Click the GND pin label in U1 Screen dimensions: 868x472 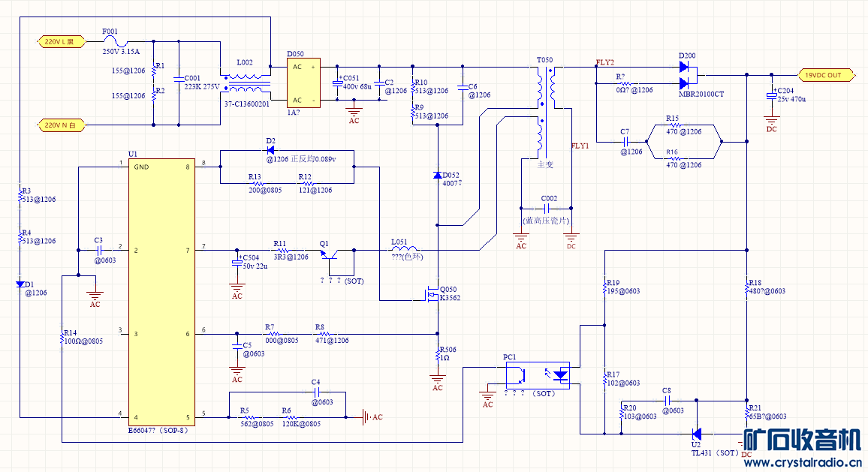click(141, 167)
